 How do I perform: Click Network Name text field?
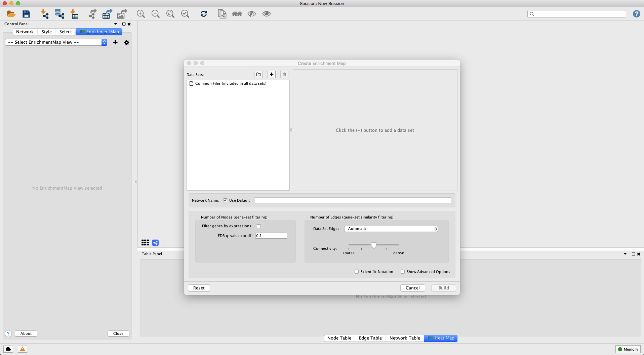[x=353, y=200]
